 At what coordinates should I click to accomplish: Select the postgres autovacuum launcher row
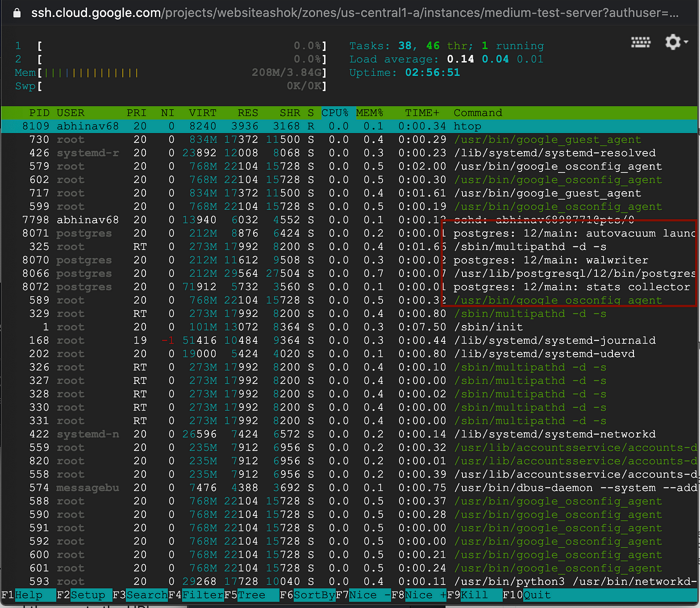(349, 233)
